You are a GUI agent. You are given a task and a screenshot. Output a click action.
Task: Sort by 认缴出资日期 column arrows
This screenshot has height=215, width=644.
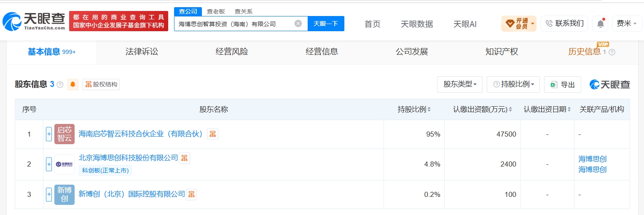(569, 110)
